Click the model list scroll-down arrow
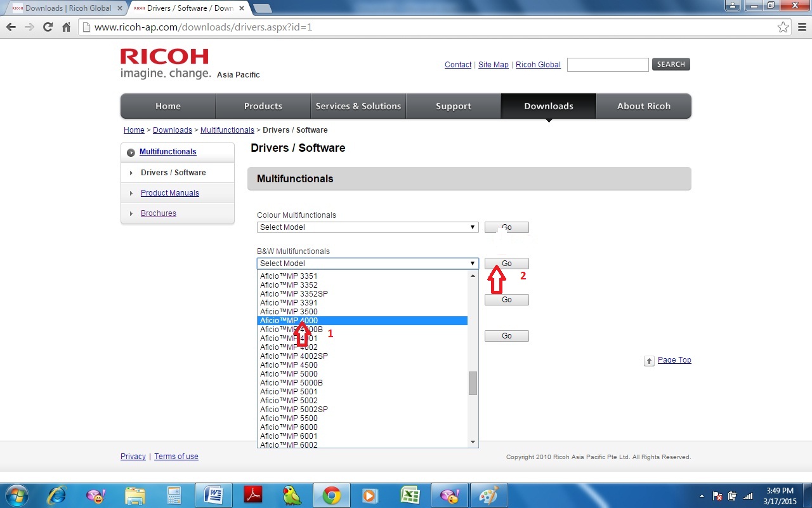 (x=473, y=442)
